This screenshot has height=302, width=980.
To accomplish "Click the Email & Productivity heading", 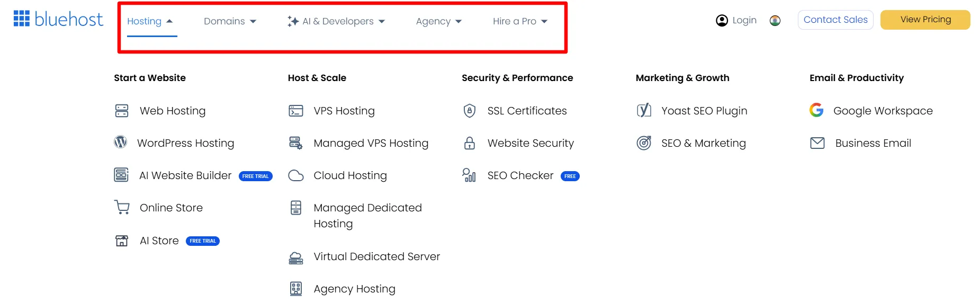I will coord(857,78).
